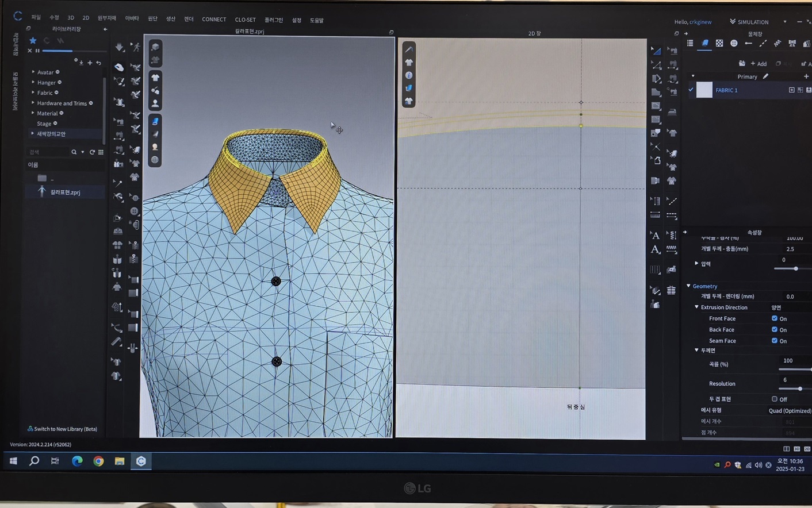This screenshot has height=508, width=812.
Task: Select the 칼라표현.zprj file in the library
Action: click(64, 193)
